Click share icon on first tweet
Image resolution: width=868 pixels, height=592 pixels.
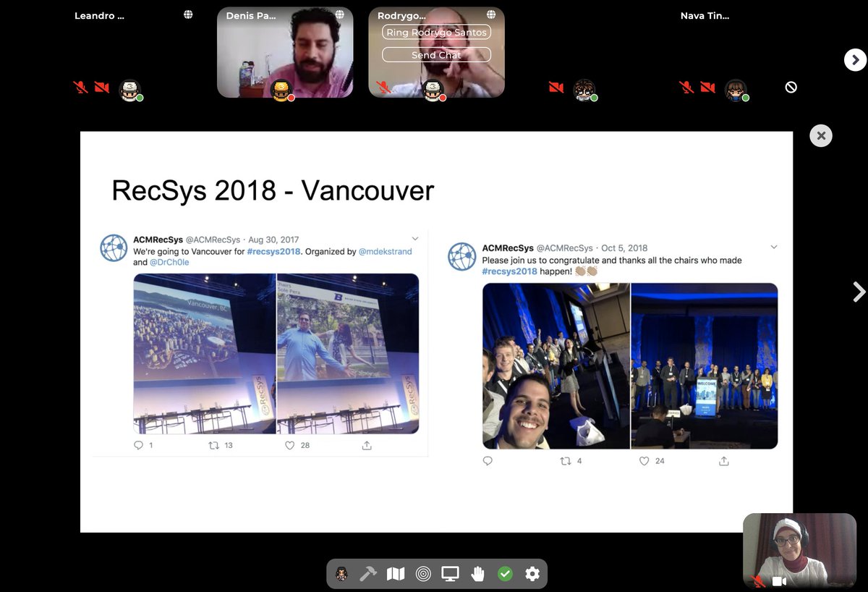click(367, 445)
